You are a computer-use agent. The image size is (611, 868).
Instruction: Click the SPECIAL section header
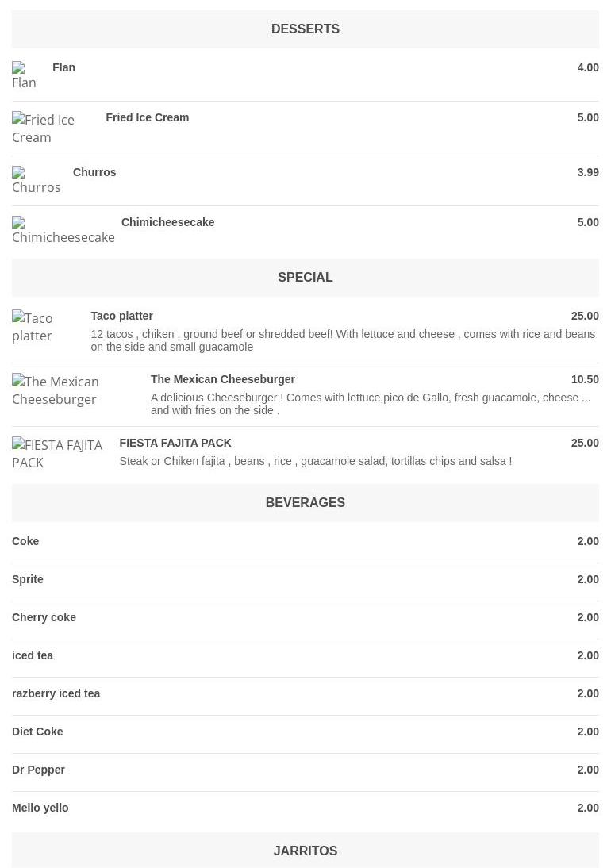click(305, 278)
